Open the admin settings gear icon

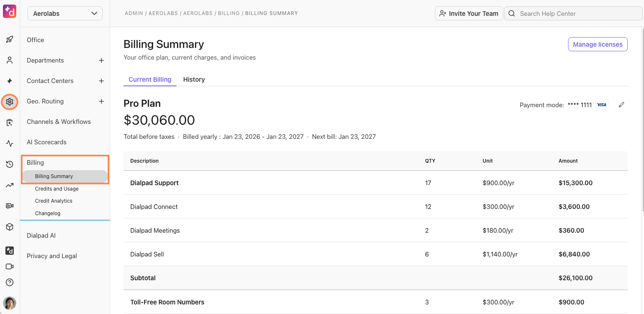[10, 102]
